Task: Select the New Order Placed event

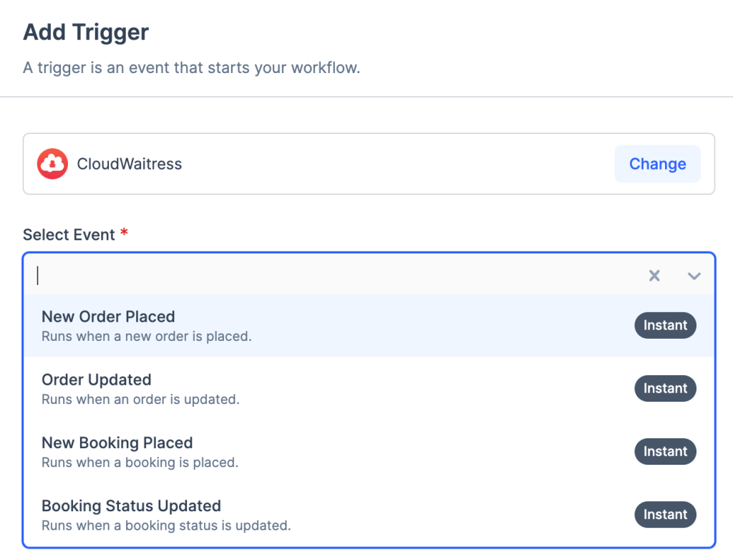Action: point(109,317)
